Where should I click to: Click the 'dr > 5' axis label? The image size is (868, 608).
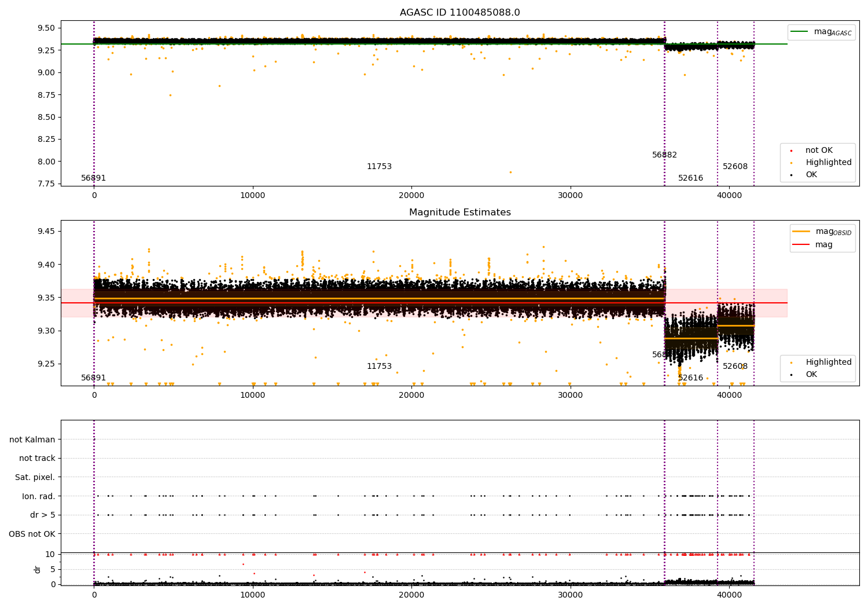point(43,515)
